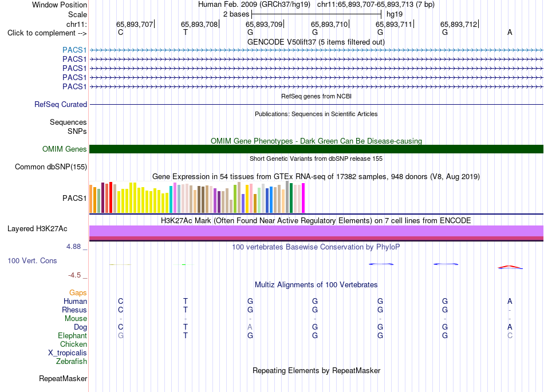Screen dimensions: 544x392
Task: Click the "Scale" label
Action: [x=77, y=14]
